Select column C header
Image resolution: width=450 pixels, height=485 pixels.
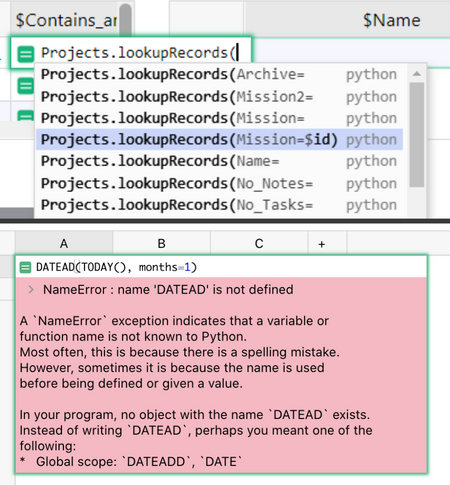tap(259, 244)
